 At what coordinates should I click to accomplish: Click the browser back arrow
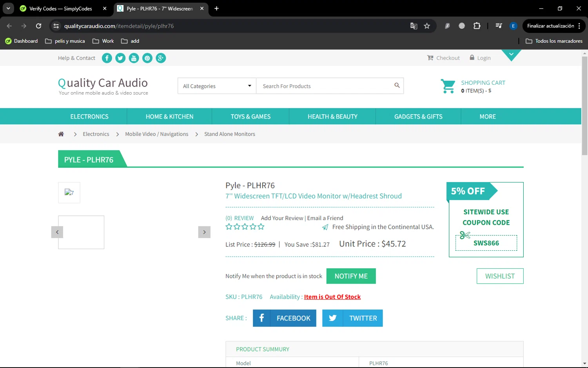pyautogui.click(x=9, y=26)
